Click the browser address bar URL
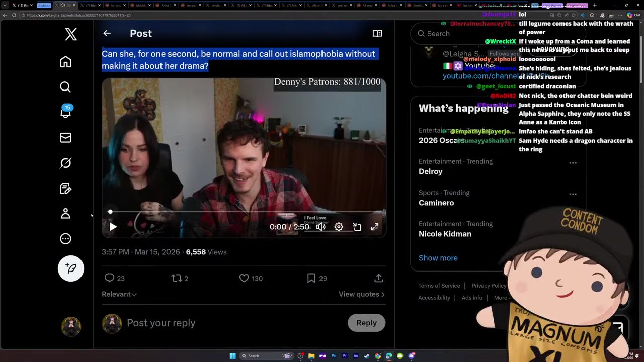 pos(78,15)
